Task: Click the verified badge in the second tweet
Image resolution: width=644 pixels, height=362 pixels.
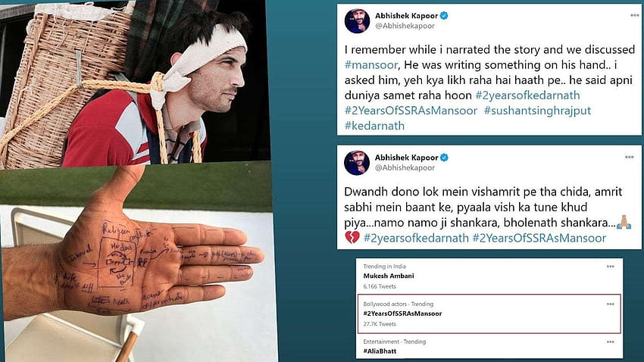Action: [x=444, y=158]
